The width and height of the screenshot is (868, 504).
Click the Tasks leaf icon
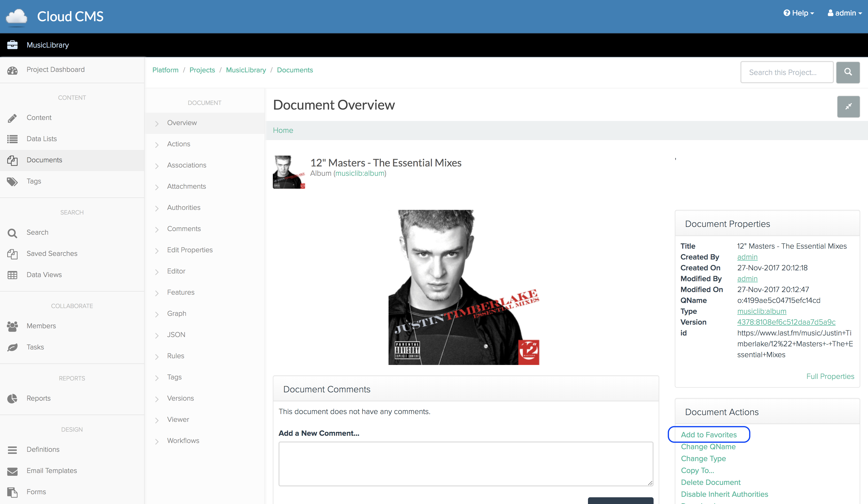[12, 347]
